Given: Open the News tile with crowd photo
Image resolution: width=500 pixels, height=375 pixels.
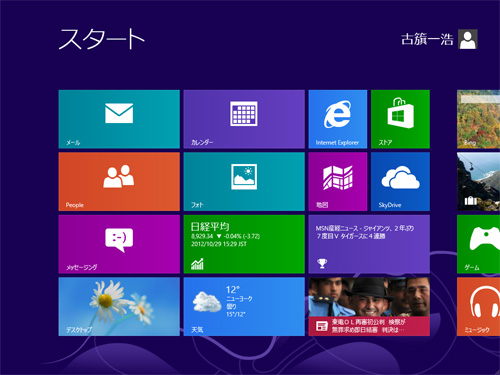Looking at the screenshot, I should click(x=369, y=307).
